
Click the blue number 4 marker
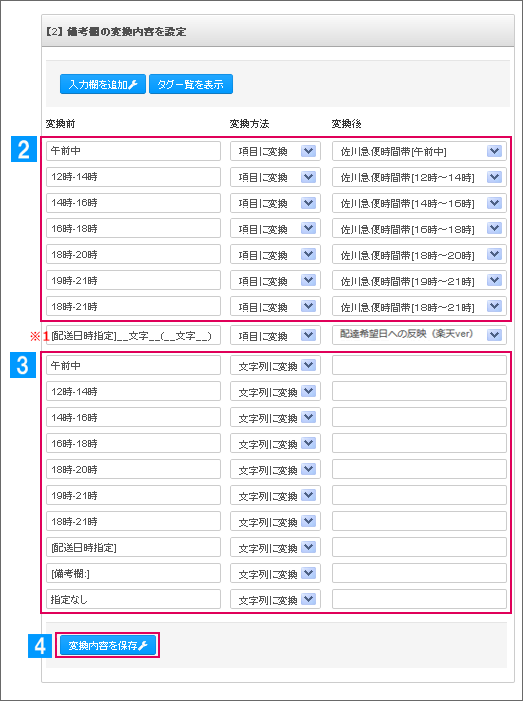pyautogui.click(x=40, y=646)
